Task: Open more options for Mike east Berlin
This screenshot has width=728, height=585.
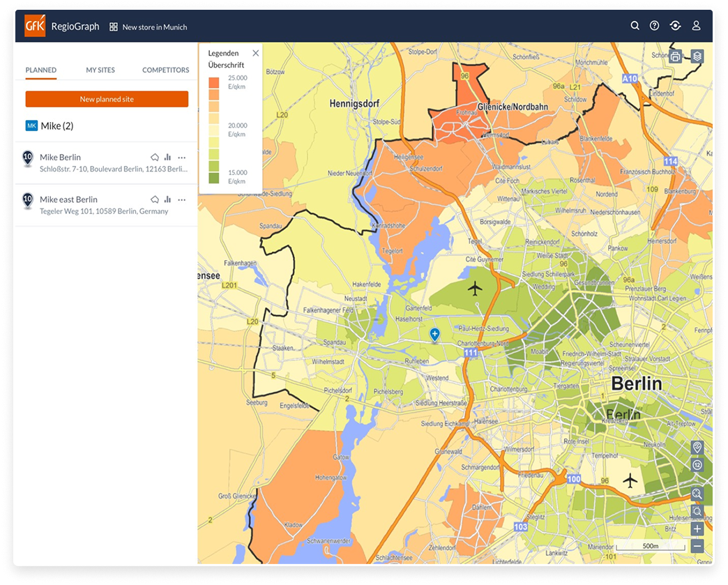Action: coord(182,199)
